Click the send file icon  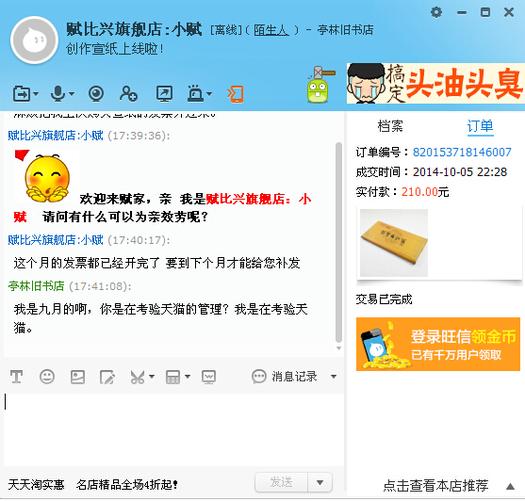pyautogui.click(x=22, y=93)
